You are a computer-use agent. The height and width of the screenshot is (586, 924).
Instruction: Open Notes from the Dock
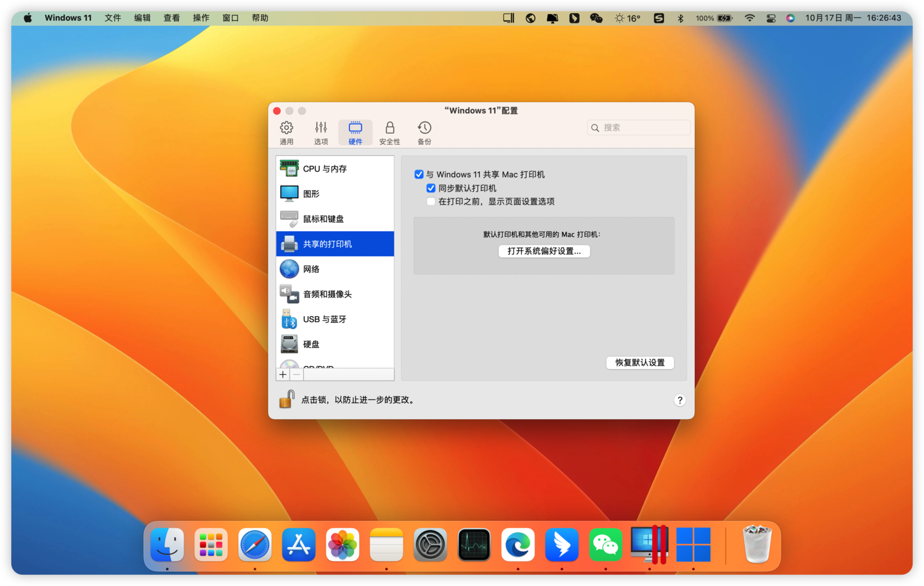coord(386,545)
